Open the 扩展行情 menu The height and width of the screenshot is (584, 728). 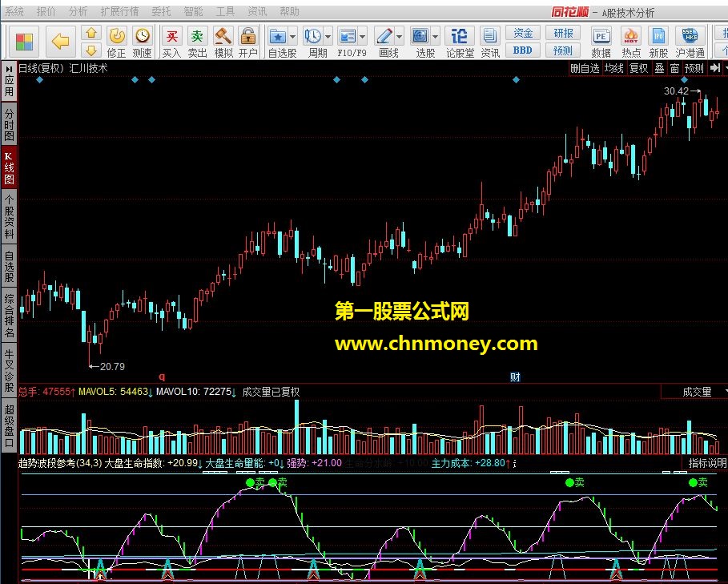point(120,11)
